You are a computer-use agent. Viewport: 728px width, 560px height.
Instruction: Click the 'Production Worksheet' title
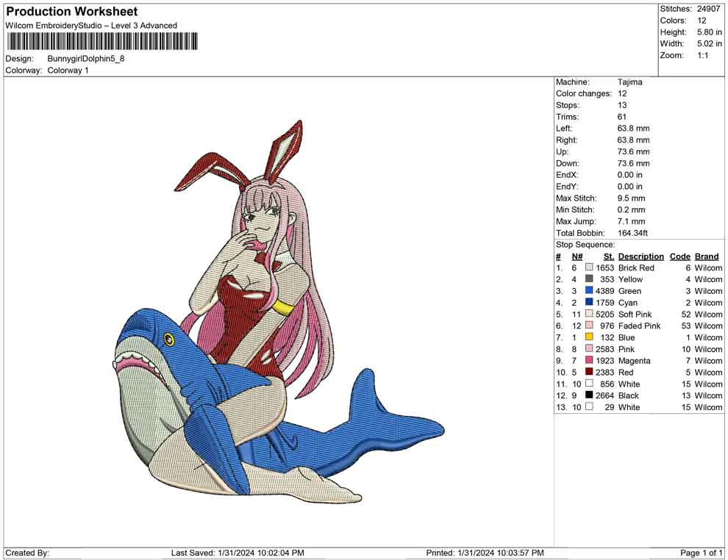point(72,12)
